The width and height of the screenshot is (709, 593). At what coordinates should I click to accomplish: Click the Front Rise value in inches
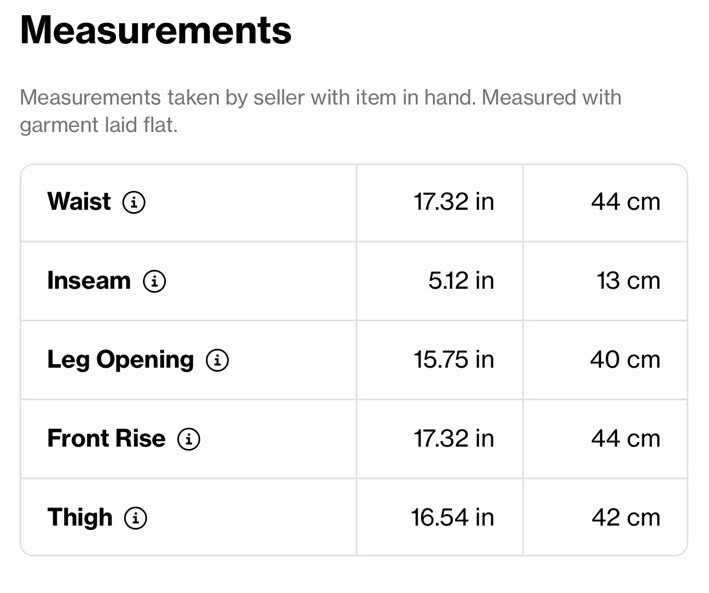pos(453,439)
